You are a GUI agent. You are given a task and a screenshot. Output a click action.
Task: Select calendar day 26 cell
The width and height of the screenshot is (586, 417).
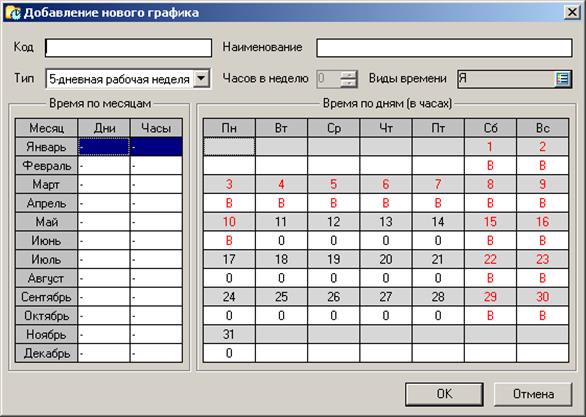(334, 297)
